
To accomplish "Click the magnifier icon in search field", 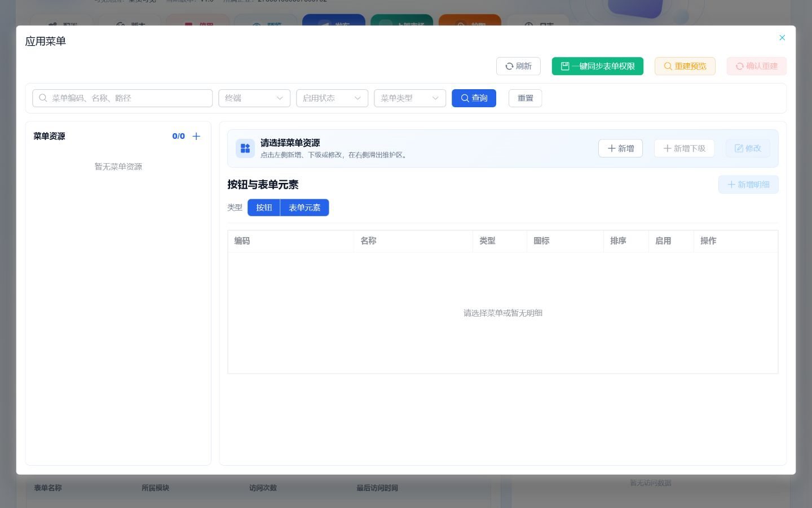I will click(43, 98).
